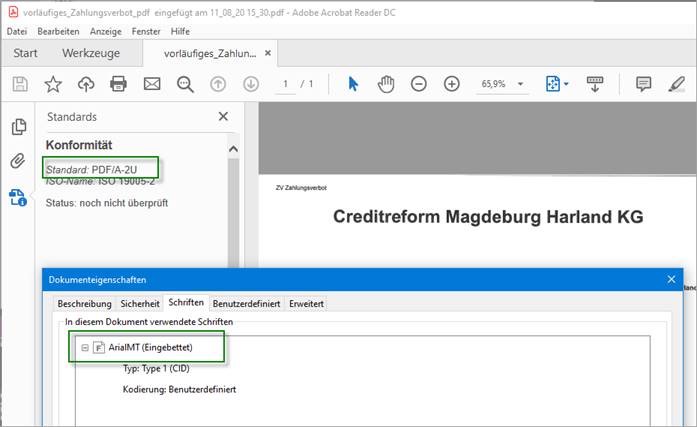This screenshot has width=697, height=427.
Task: Click the scrolling mode keyboard icon
Action: point(595,84)
